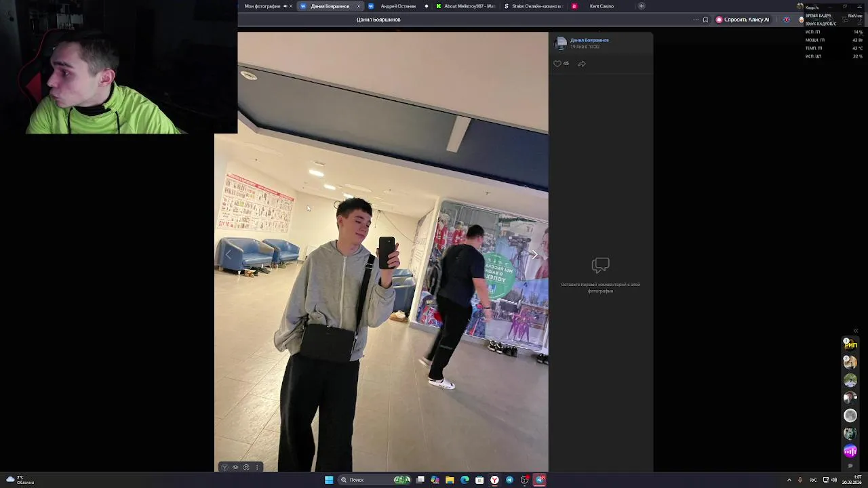Open the moon avatar chat in sidebar
The image size is (868, 488).
(x=850, y=415)
